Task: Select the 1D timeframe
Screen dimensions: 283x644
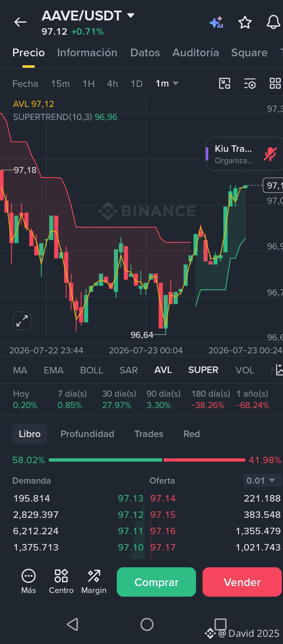Action: [x=136, y=84]
